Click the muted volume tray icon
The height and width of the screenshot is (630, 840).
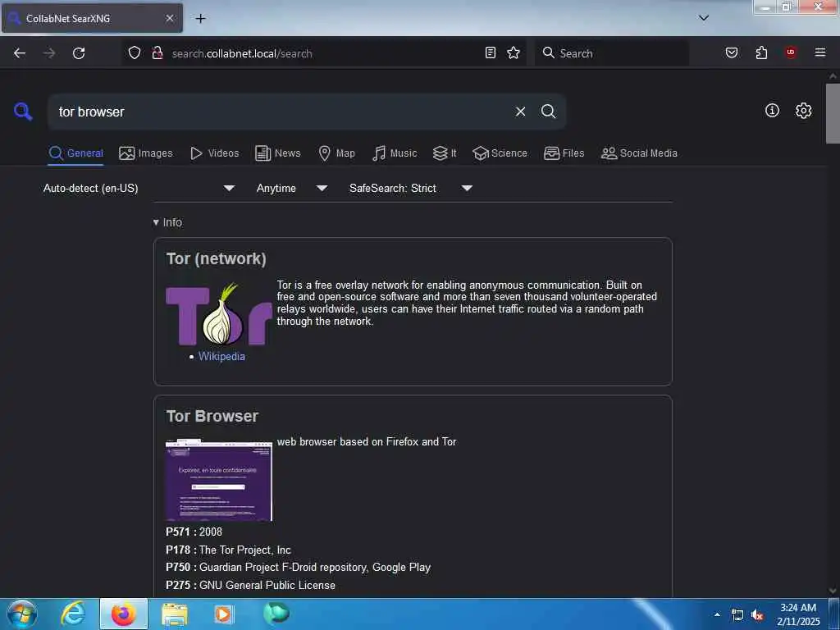pyautogui.click(x=757, y=615)
